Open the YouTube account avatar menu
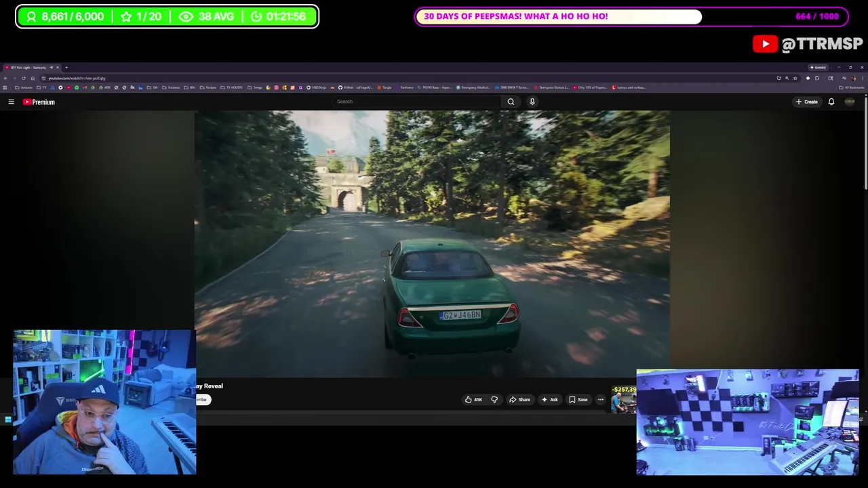This screenshot has width=868, height=488. point(850,102)
